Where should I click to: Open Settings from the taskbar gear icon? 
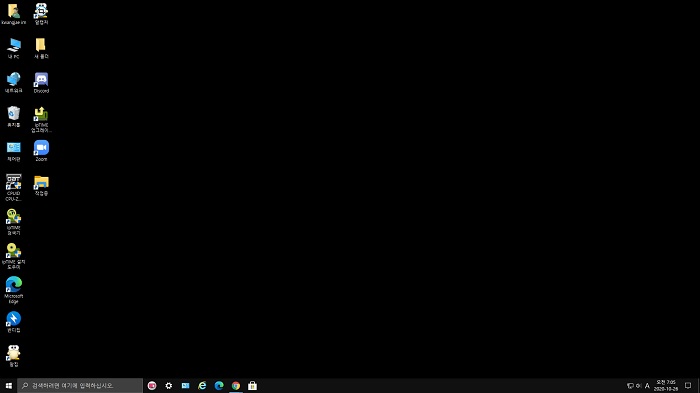(169, 385)
